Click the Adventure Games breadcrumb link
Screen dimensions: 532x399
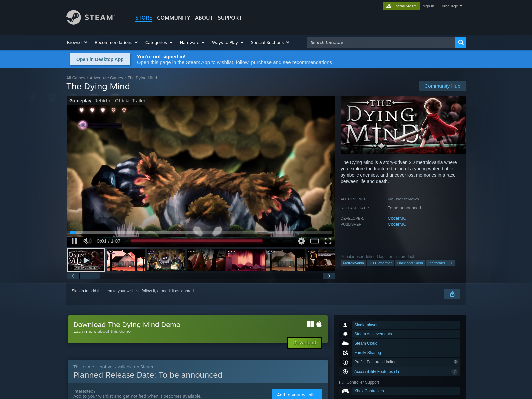pos(106,78)
